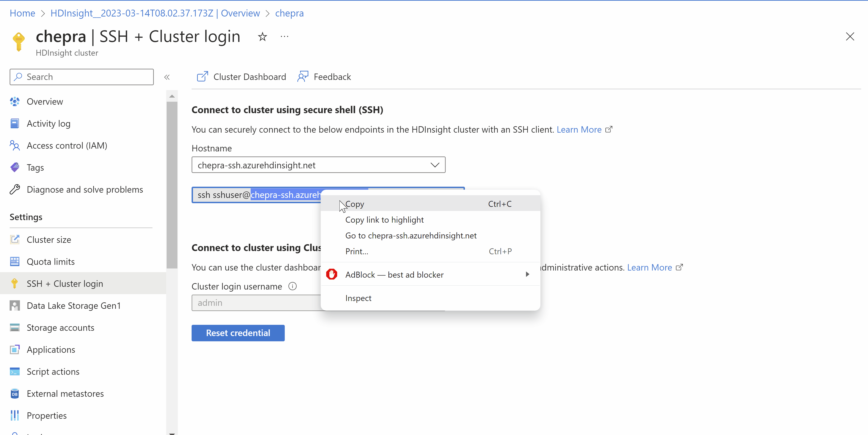Click the sidebar scrollbar up arrow
The image size is (868, 435).
(x=172, y=96)
